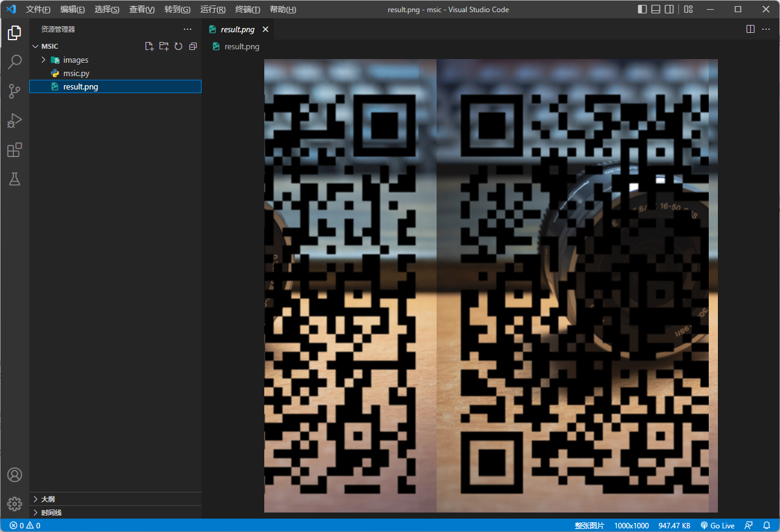Open the 编辑(E) menu
Viewport: 780px width, 532px height.
coord(72,9)
